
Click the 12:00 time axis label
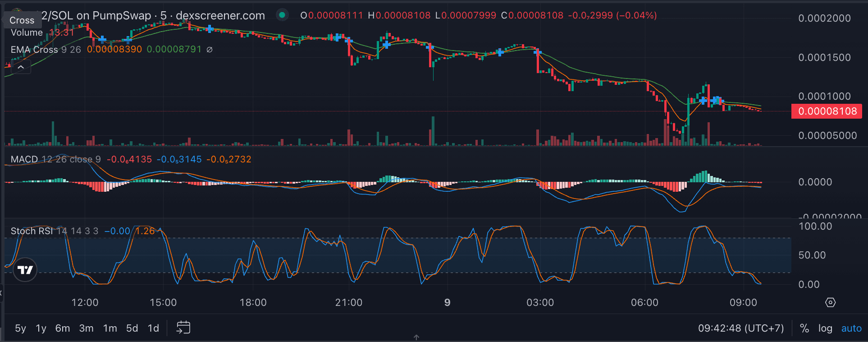coord(85,302)
